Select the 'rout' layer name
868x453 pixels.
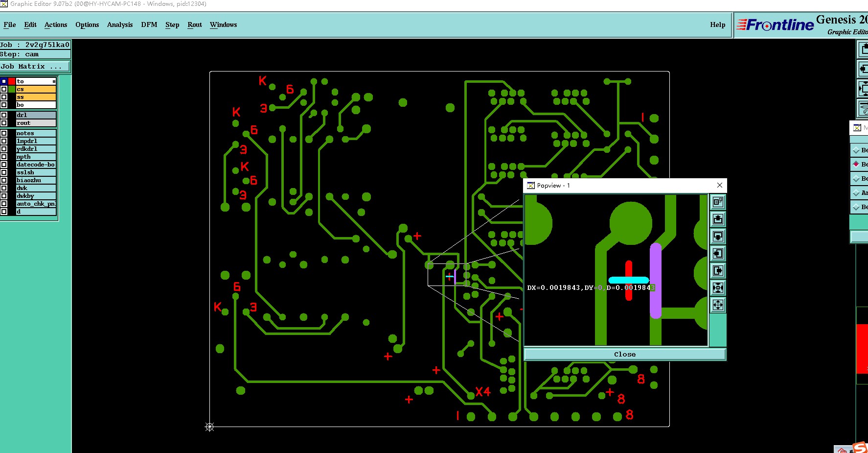[36, 123]
